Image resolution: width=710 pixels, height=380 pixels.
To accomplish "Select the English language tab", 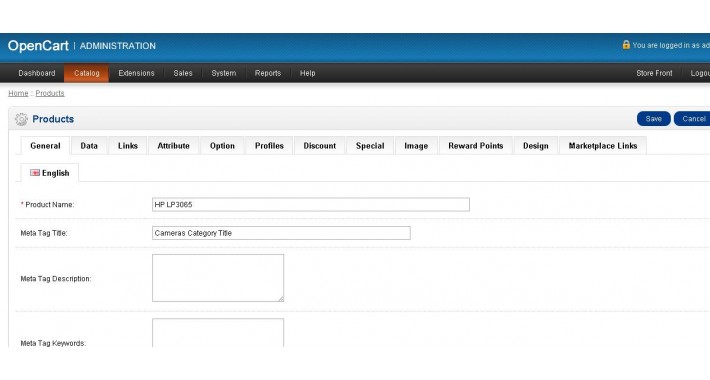I will (50, 173).
